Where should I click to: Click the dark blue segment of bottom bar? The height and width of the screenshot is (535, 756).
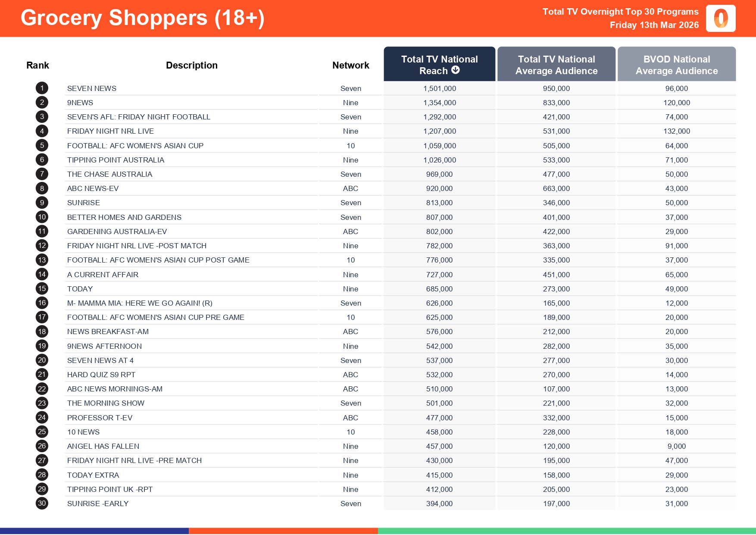tap(94, 531)
